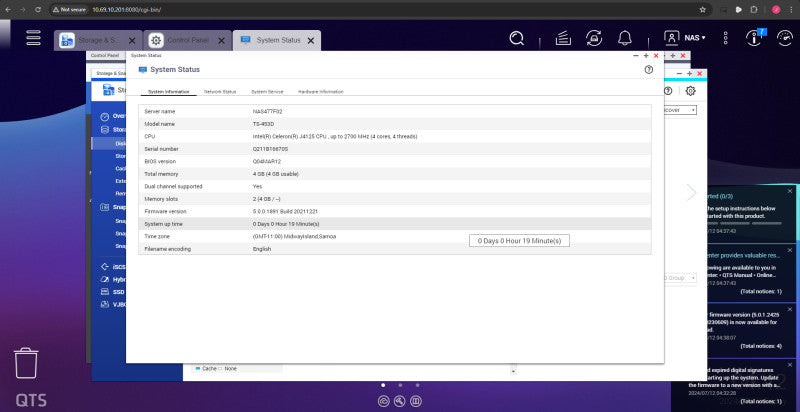Open System Status help question-mark icon
Image resolution: width=800 pixels, height=412 pixels.
pyautogui.click(x=648, y=70)
